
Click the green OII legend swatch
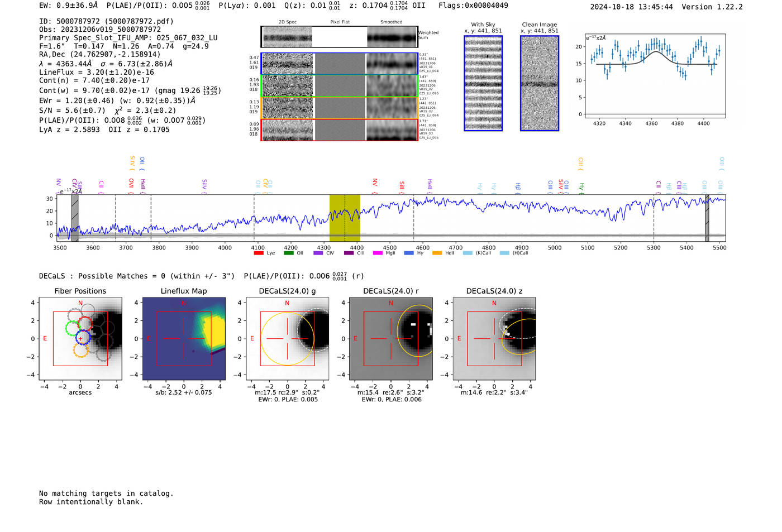click(288, 253)
